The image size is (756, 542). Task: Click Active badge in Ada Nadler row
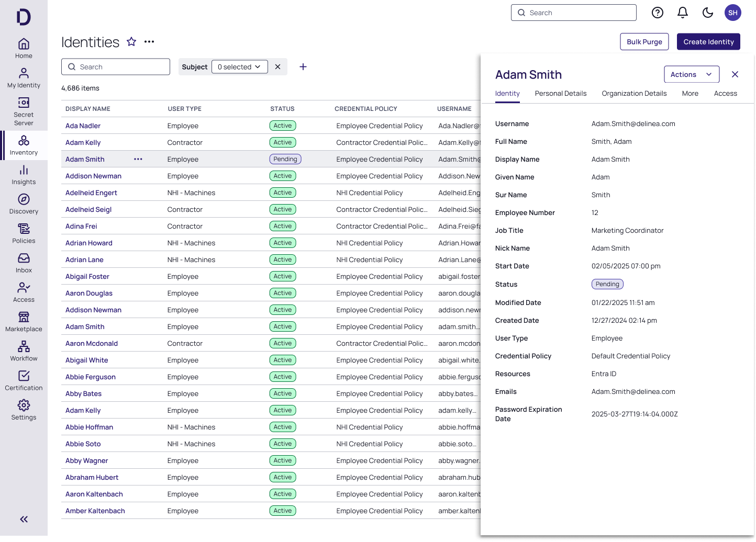click(283, 126)
